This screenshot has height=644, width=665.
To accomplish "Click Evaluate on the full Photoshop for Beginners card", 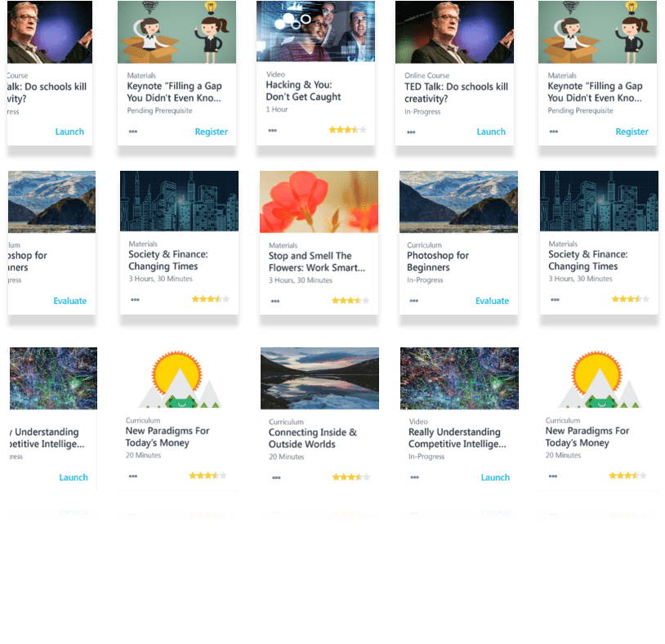I will point(492,301).
